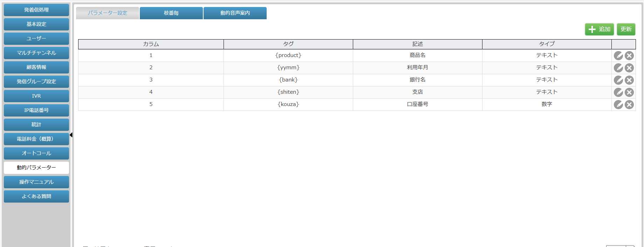Click the 更新 button

[626, 29]
